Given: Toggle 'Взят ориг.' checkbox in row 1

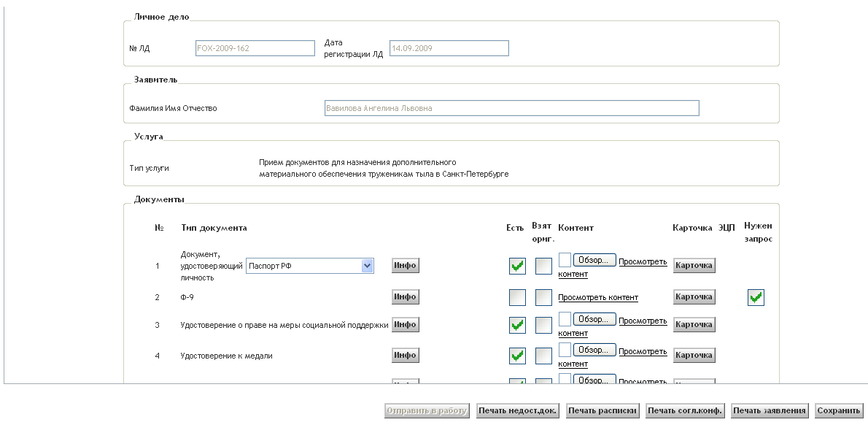Looking at the screenshot, I should [x=543, y=266].
